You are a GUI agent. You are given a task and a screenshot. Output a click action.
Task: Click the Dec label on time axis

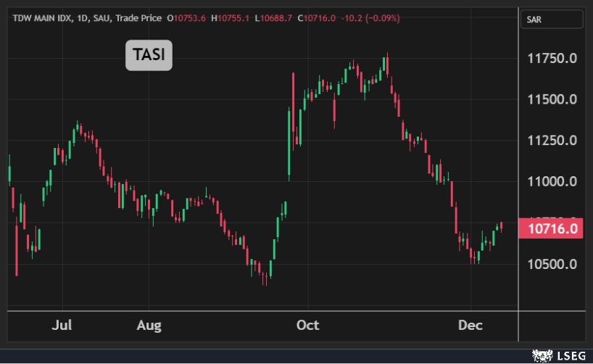(470, 326)
